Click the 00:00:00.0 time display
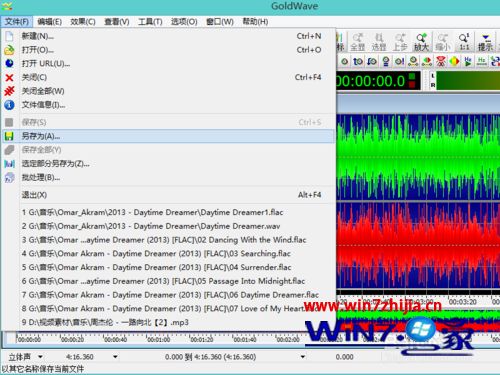 [x=379, y=81]
